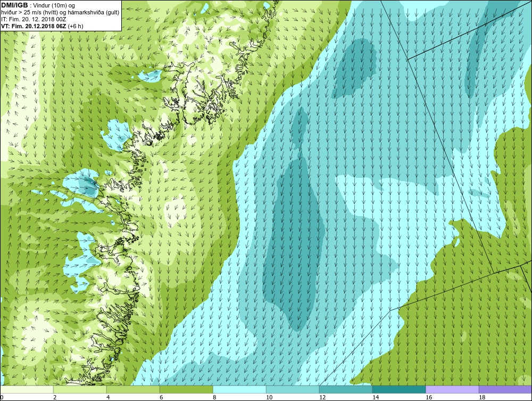
Task: Click the "(+6 h)" forecast offset text
Action: click(x=76, y=26)
